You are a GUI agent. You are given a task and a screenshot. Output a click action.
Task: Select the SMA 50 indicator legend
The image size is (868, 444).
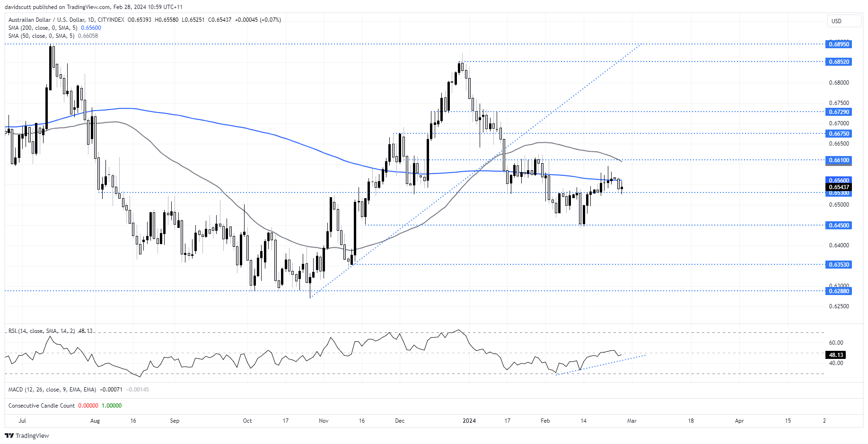click(41, 36)
